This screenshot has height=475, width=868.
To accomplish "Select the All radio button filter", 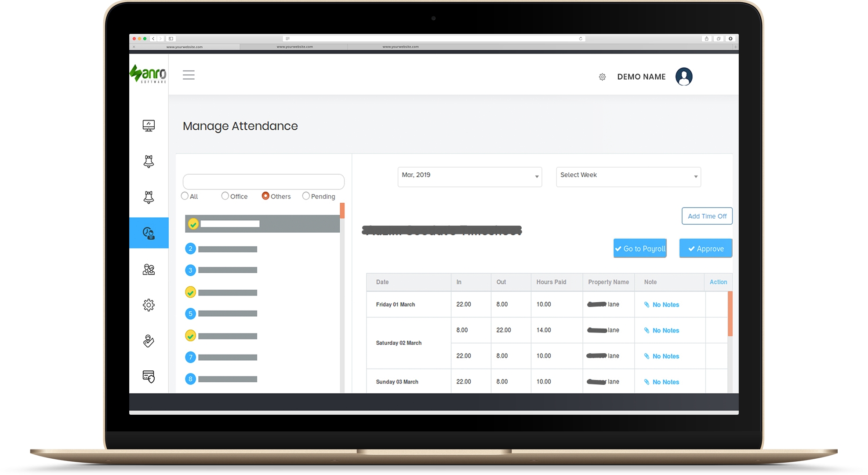I will (186, 195).
